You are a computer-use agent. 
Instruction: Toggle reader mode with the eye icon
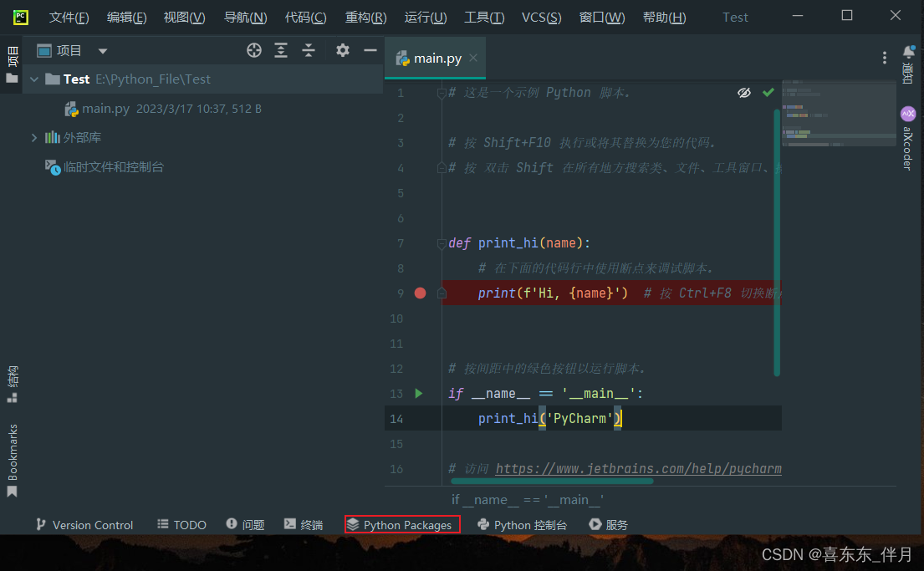pyautogui.click(x=744, y=92)
